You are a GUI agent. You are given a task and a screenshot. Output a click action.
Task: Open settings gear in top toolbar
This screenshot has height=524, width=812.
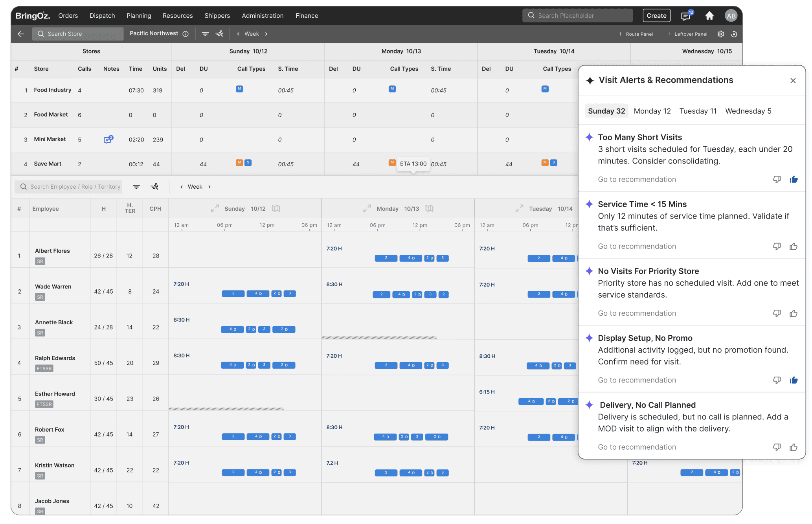coord(721,34)
